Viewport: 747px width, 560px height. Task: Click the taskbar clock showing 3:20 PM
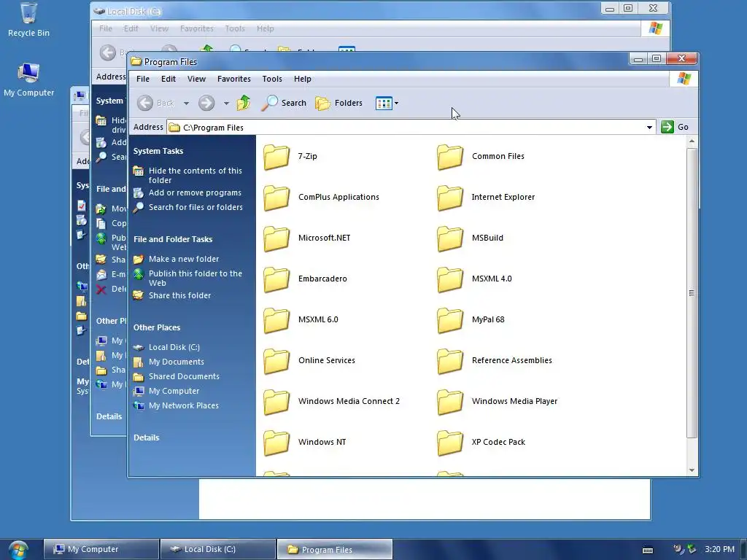click(x=719, y=550)
